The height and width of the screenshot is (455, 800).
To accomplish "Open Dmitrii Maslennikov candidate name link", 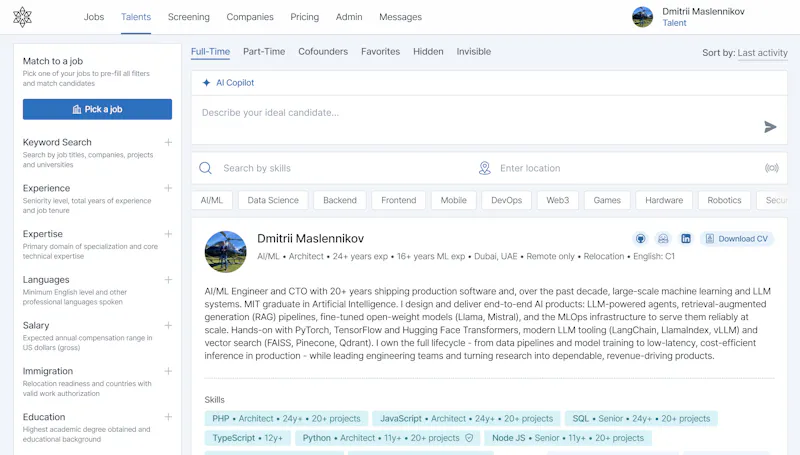I will [310, 238].
